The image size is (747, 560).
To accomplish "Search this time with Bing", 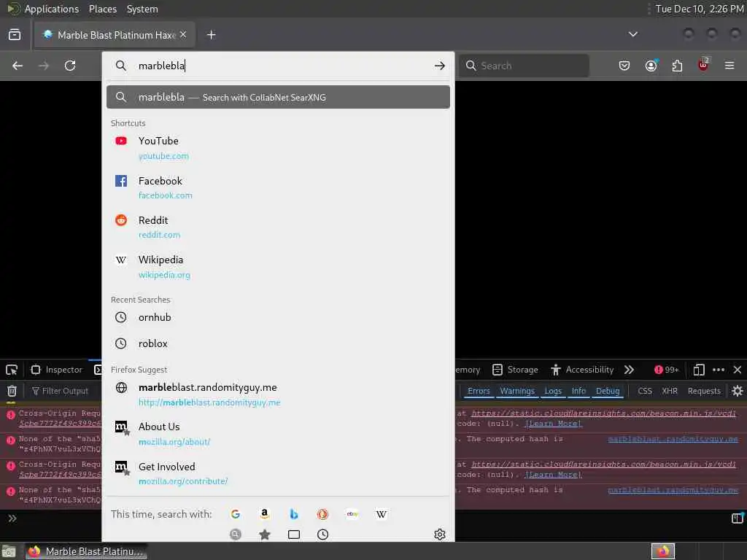I will [294, 514].
